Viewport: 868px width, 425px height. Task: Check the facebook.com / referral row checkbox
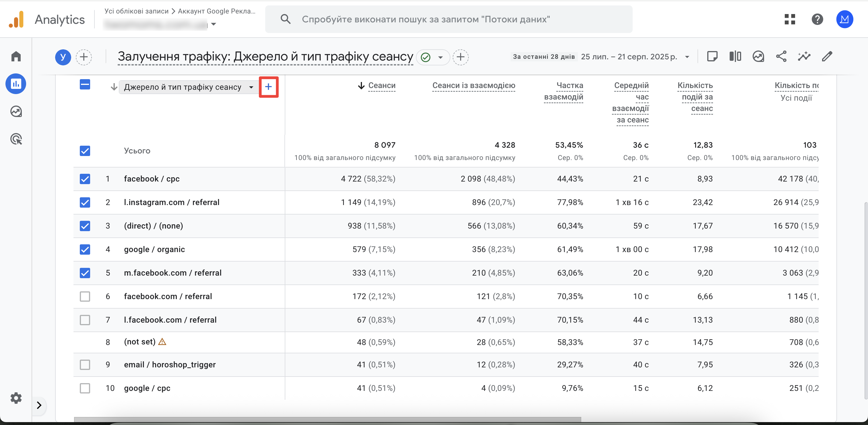coord(85,296)
